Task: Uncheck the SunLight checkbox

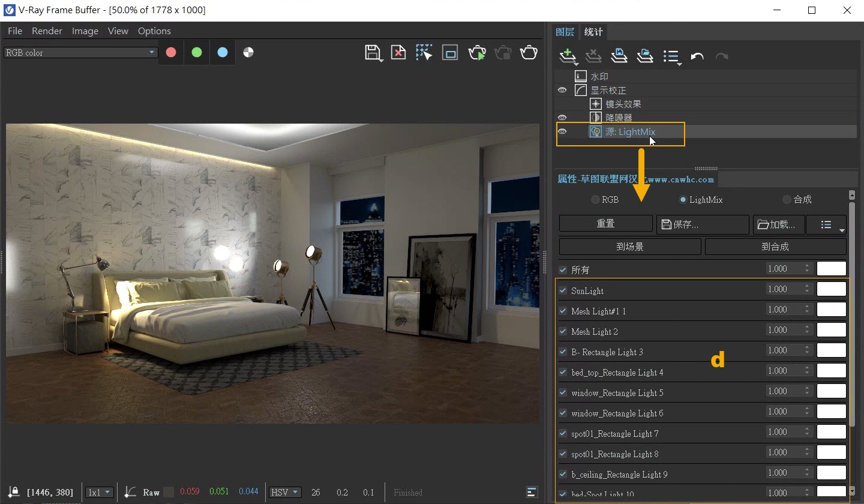Action: tap(563, 290)
